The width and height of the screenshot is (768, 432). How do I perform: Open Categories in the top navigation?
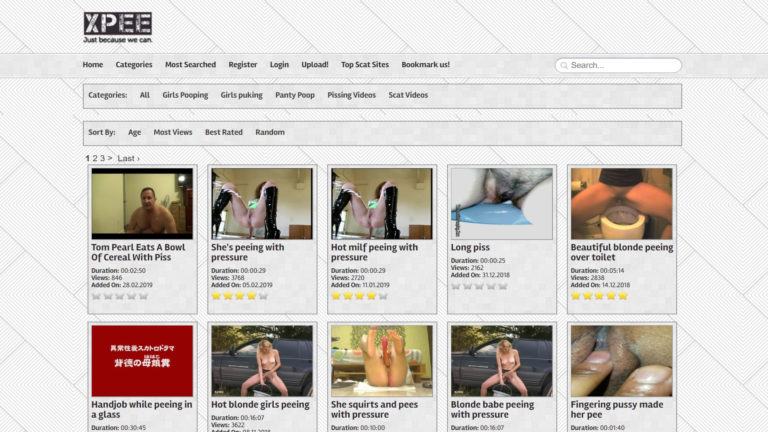click(134, 65)
